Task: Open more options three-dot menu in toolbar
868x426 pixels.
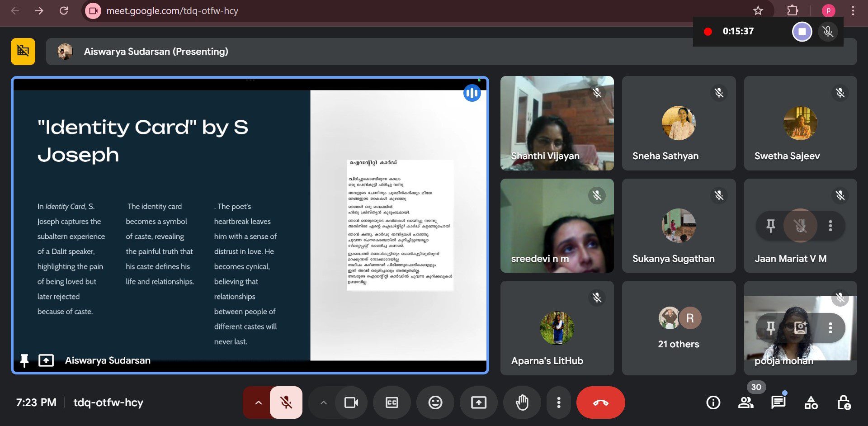Action: (x=559, y=402)
